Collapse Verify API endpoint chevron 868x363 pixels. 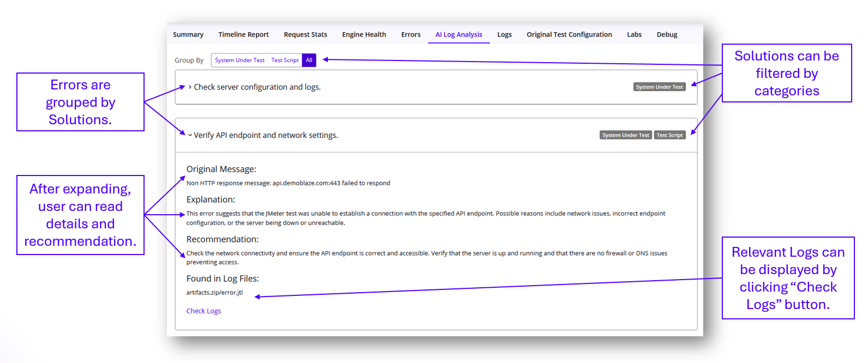tap(190, 135)
